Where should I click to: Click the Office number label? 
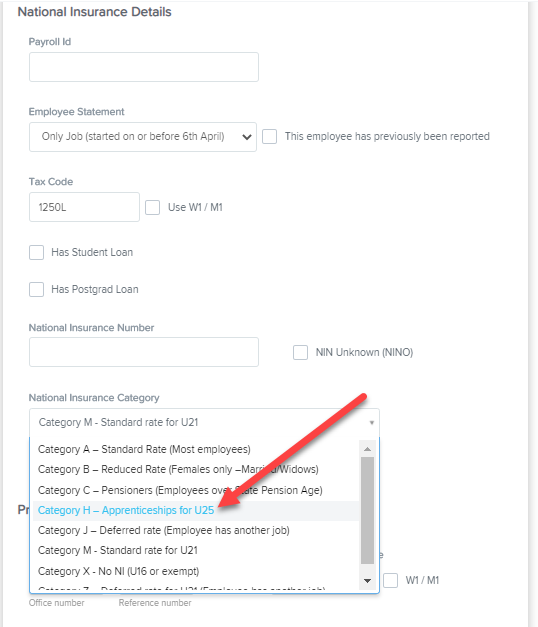pos(56,603)
